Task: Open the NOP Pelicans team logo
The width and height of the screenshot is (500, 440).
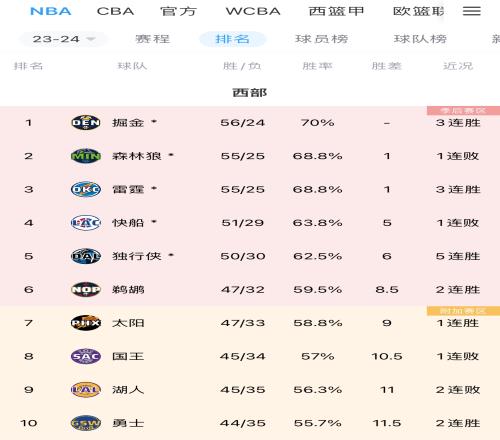Action: point(86,289)
